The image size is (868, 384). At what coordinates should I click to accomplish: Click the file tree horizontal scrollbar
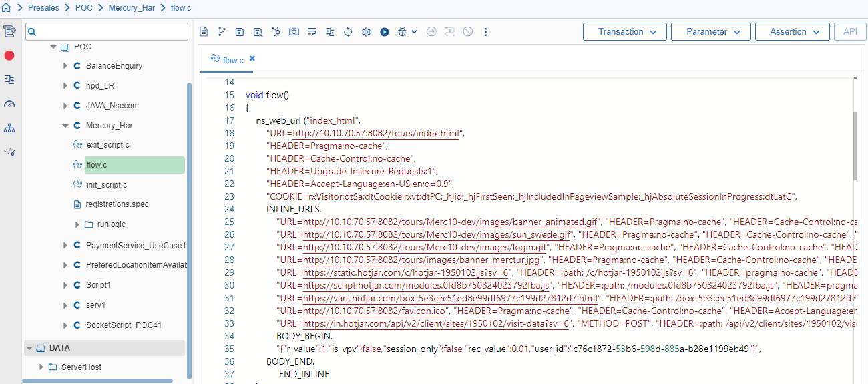(x=97, y=381)
